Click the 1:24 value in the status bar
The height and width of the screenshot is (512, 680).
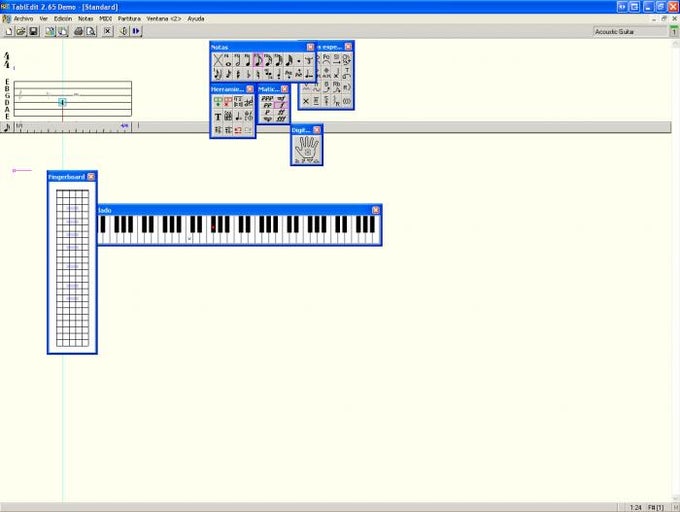pos(635,507)
